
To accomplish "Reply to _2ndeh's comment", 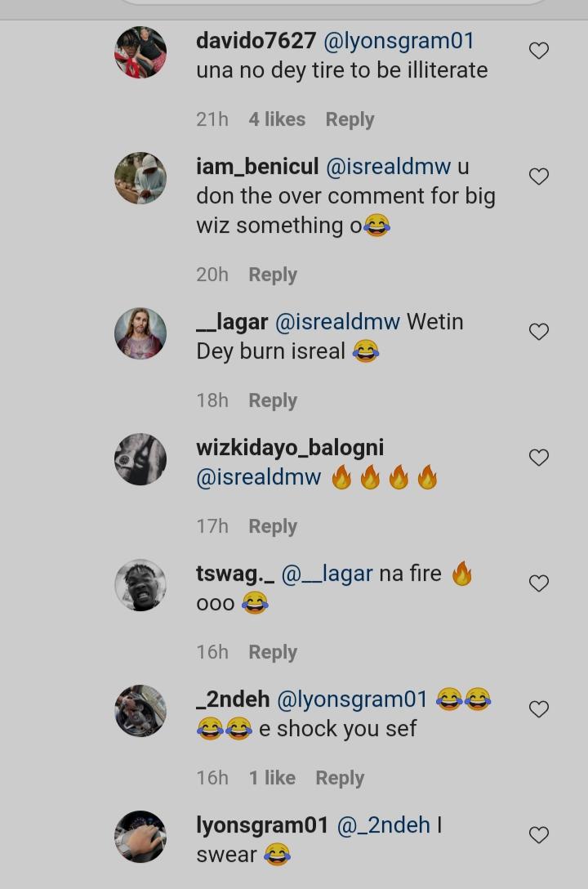I will [x=340, y=778].
